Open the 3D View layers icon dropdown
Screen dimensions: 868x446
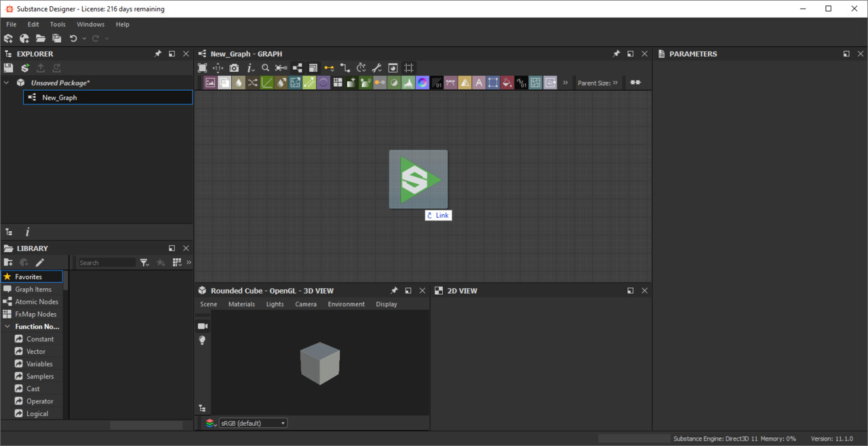click(211, 423)
